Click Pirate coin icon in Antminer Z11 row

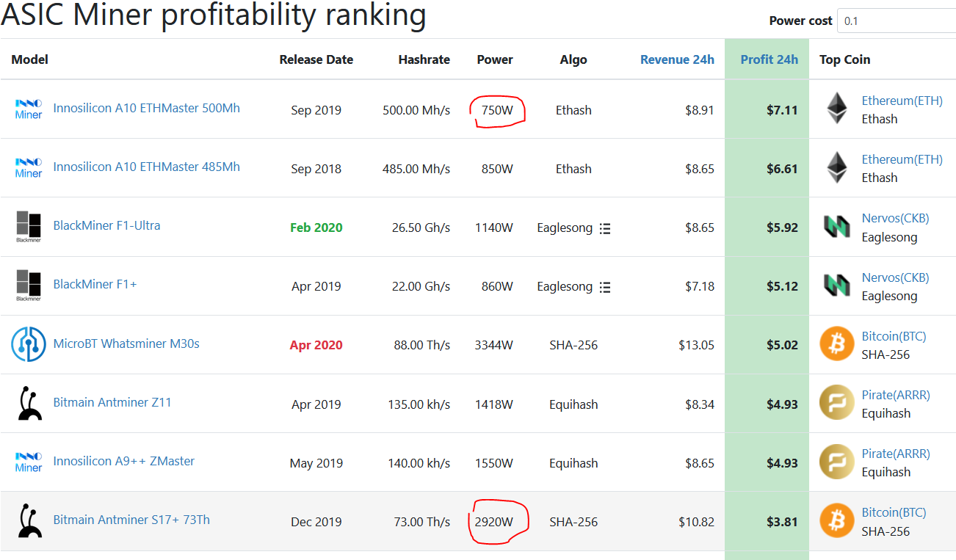(837, 403)
